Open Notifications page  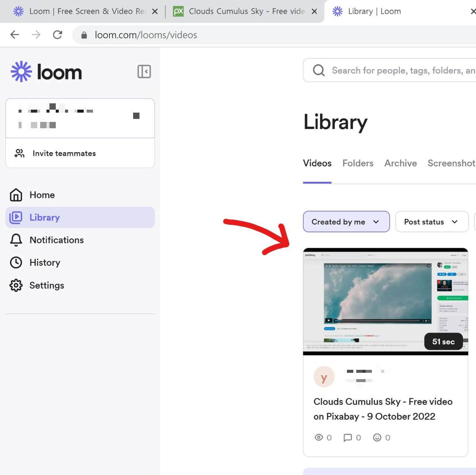tap(80, 240)
